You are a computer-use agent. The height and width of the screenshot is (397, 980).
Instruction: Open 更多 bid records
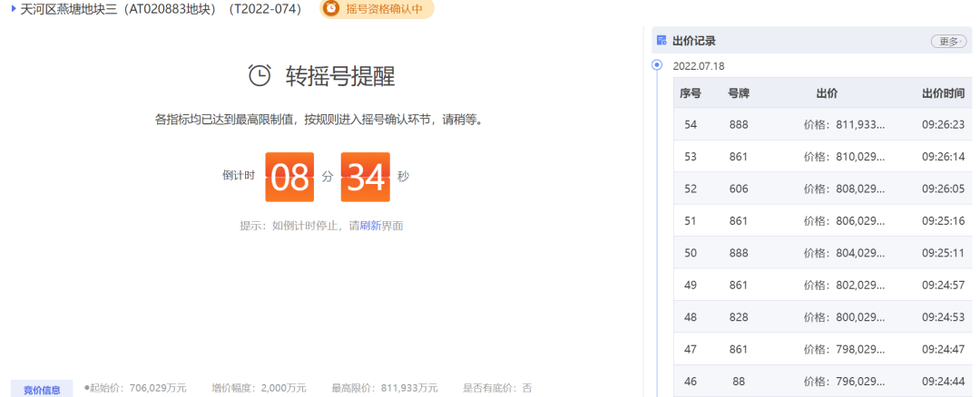[949, 41]
